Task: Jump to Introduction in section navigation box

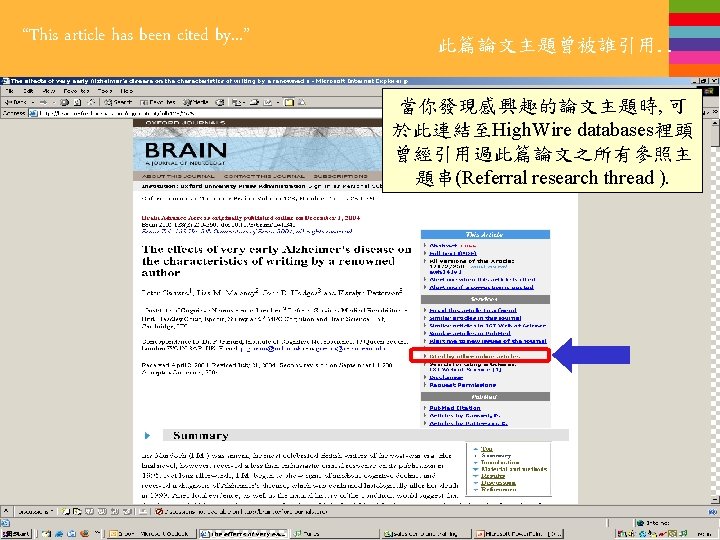Action: [x=500, y=462]
